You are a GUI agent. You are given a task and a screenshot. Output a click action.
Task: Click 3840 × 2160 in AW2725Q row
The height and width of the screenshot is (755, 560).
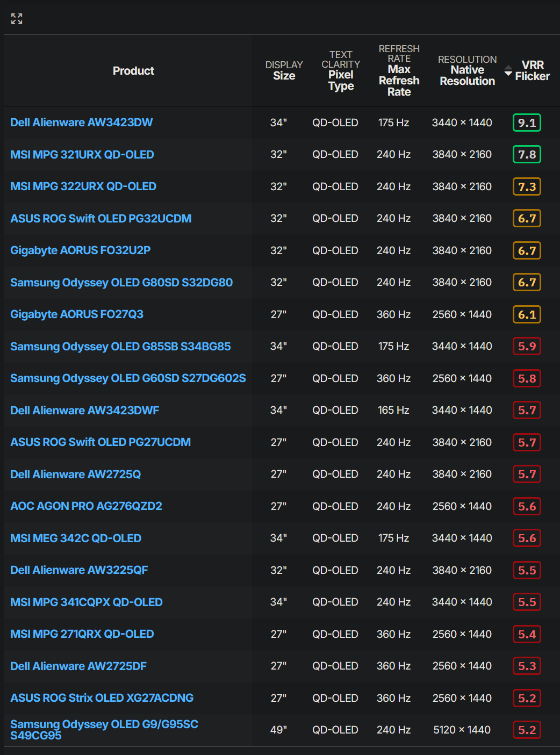click(462, 474)
